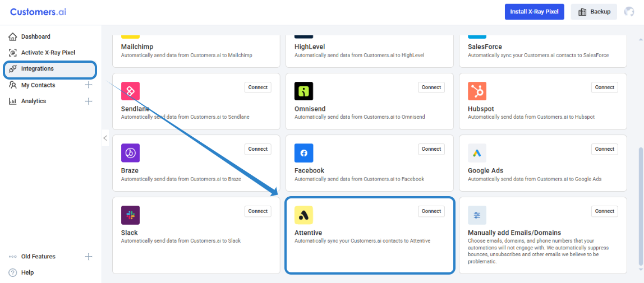Click the Activate X-Ray Pixel icon
The height and width of the screenshot is (283, 644).
tap(13, 53)
